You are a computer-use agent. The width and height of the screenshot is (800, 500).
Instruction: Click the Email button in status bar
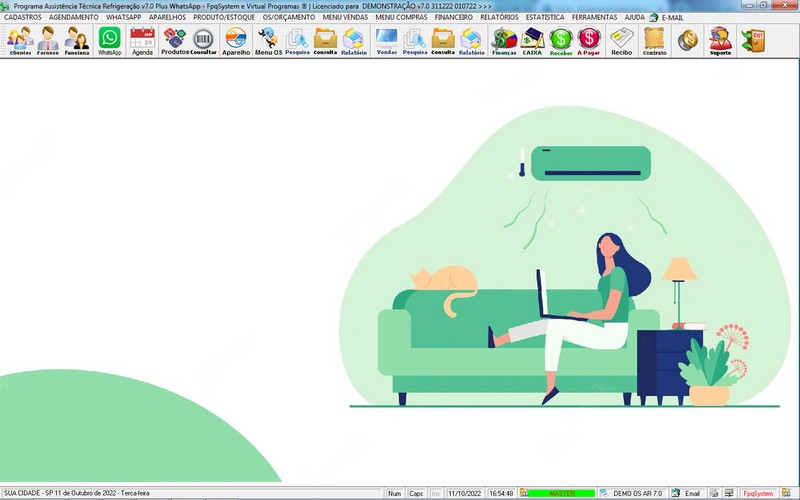click(x=686, y=494)
